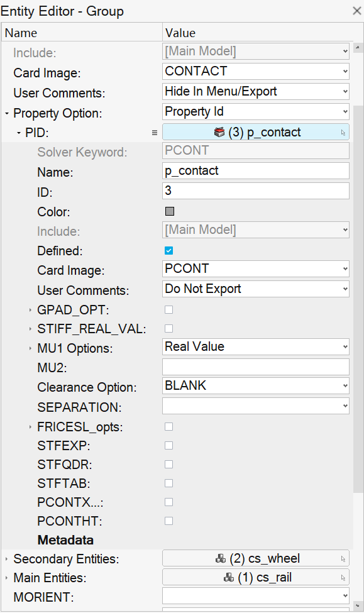
Task: Click the MU2 input field
Action: coord(256,367)
